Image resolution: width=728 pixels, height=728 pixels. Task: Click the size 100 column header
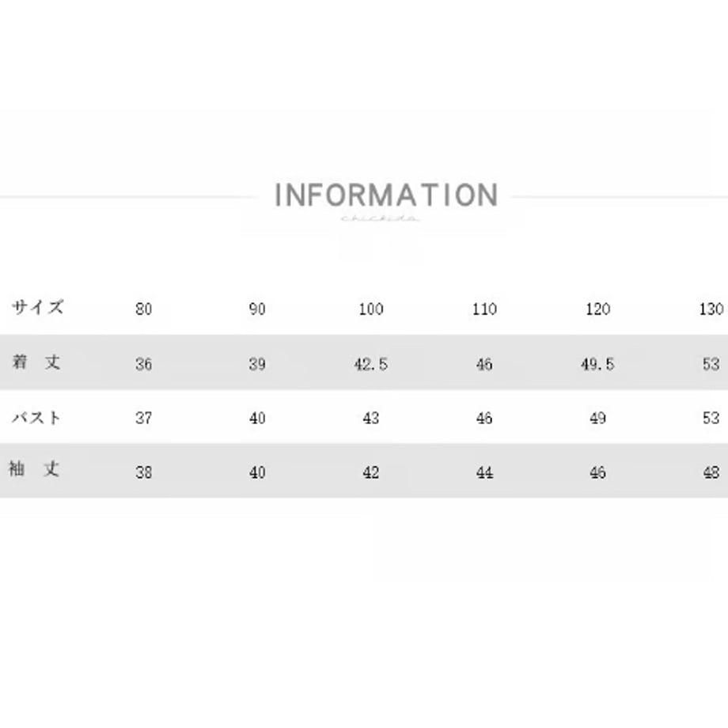click(370, 309)
